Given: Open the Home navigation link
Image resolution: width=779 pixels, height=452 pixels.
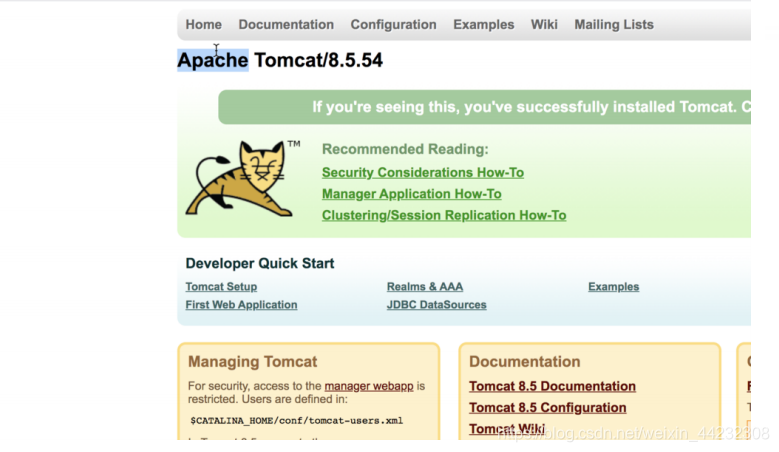Looking at the screenshot, I should (x=204, y=24).
